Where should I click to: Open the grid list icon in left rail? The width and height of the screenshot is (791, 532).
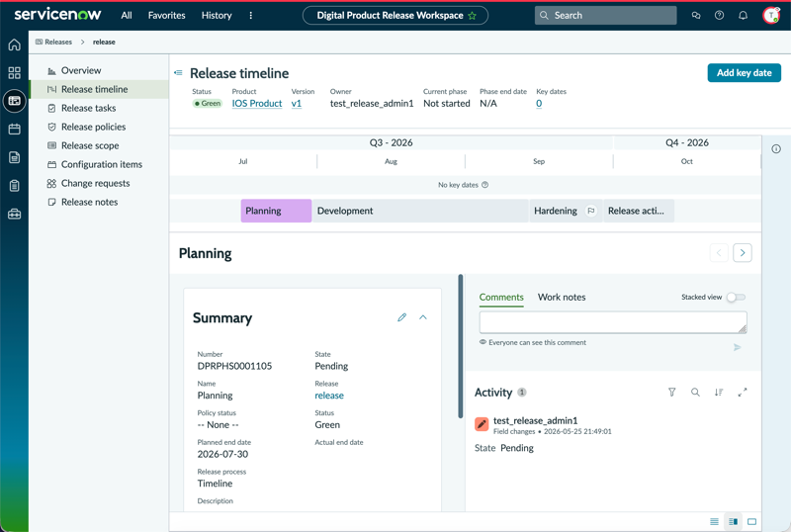14,73
